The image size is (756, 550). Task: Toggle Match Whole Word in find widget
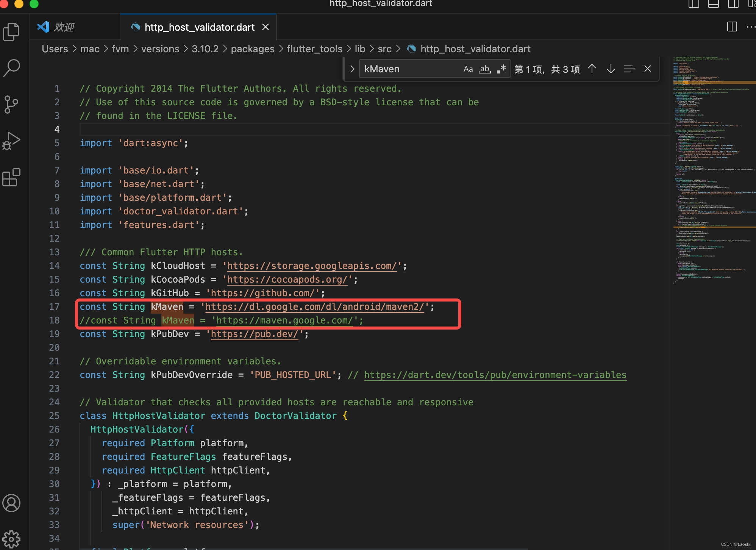(x=485, y=69)
